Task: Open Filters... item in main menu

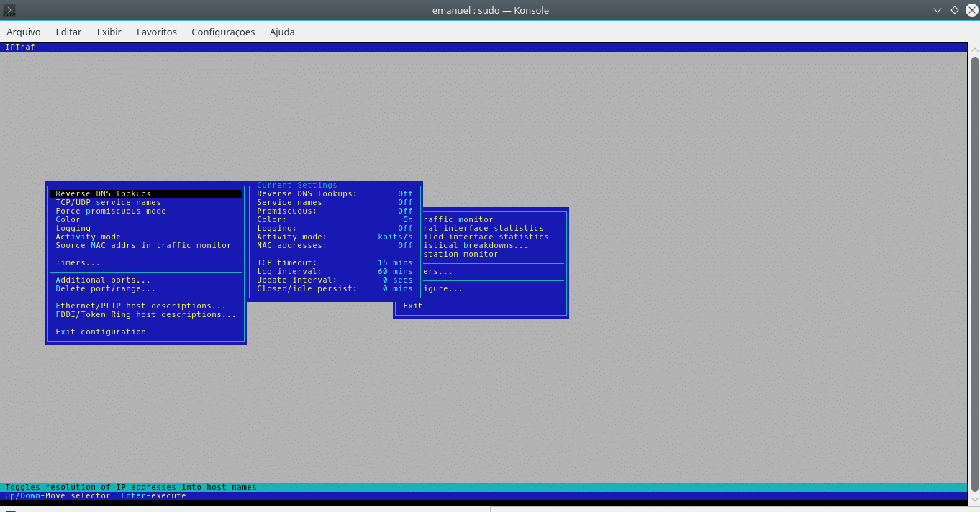Action: click(x=438, y=271)
